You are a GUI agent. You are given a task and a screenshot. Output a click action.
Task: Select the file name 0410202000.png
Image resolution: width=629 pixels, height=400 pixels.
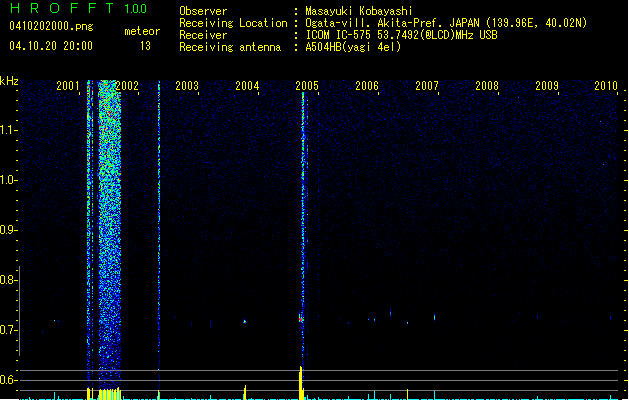[51, 27]
